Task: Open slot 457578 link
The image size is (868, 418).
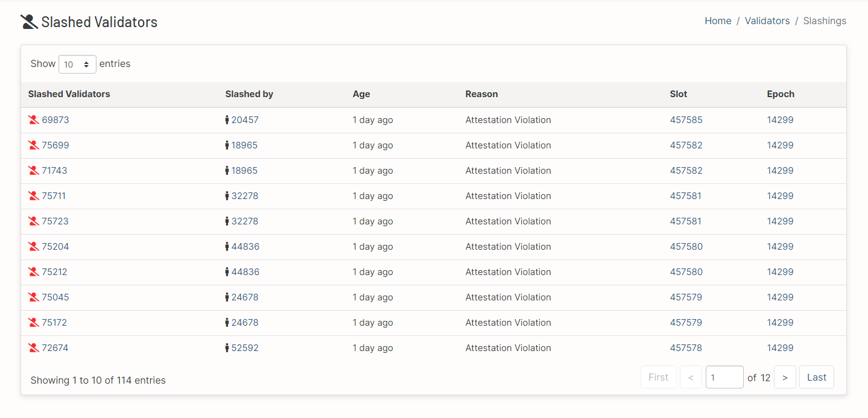Action: coord(686,348)
